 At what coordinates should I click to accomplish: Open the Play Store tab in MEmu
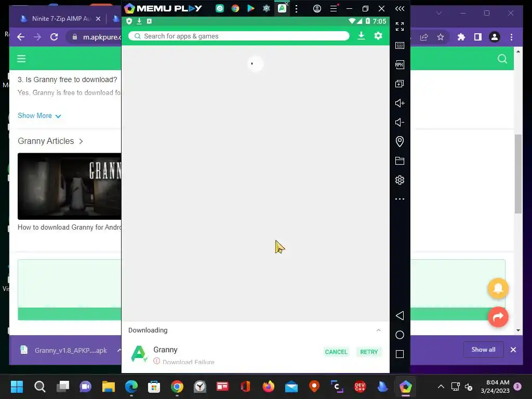[251, 8]
